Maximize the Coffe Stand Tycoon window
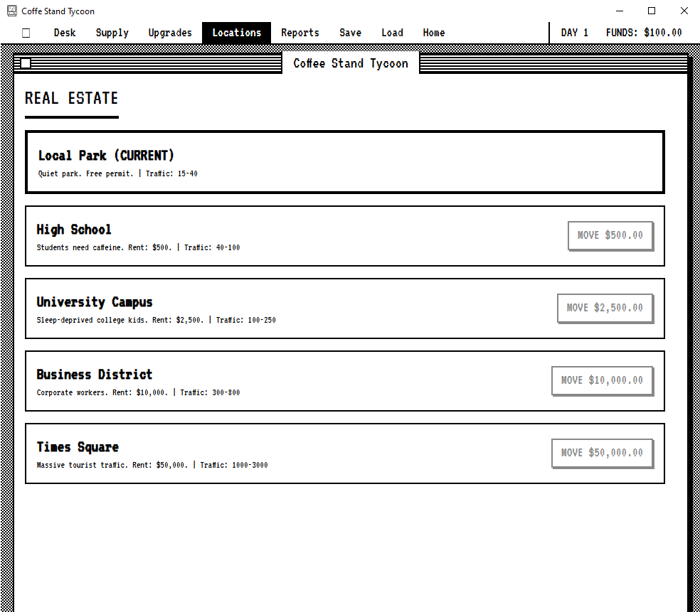 (652, 11)
